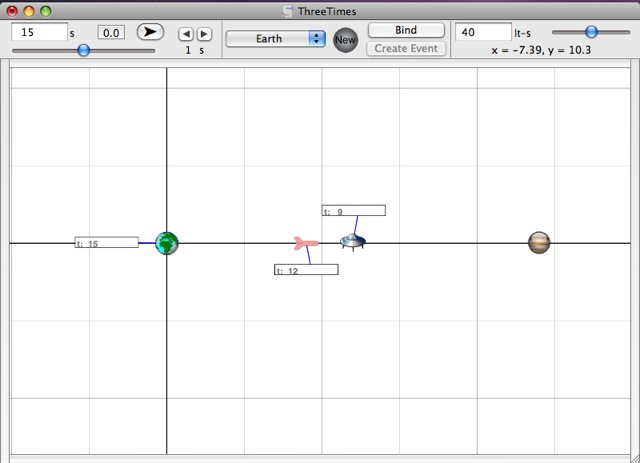This screenshot has height=463, width=640.
Task: Click the Bind button
Action: point(406,31)
